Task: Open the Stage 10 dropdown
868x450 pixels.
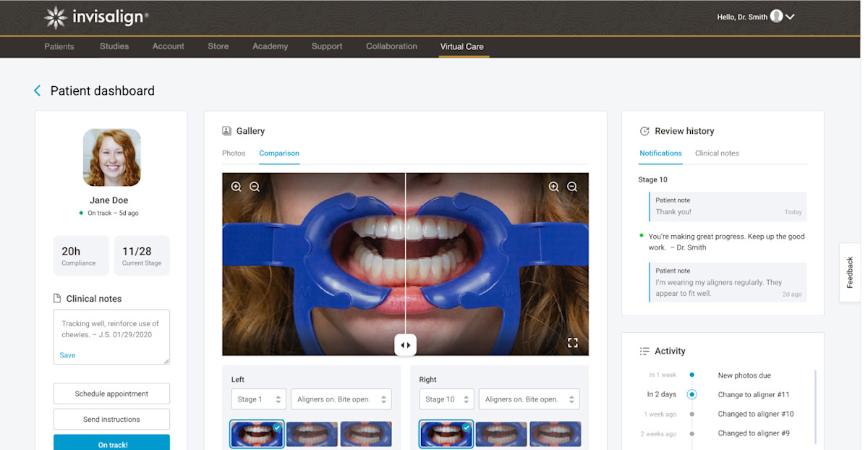Action: [x=446, y=399]
